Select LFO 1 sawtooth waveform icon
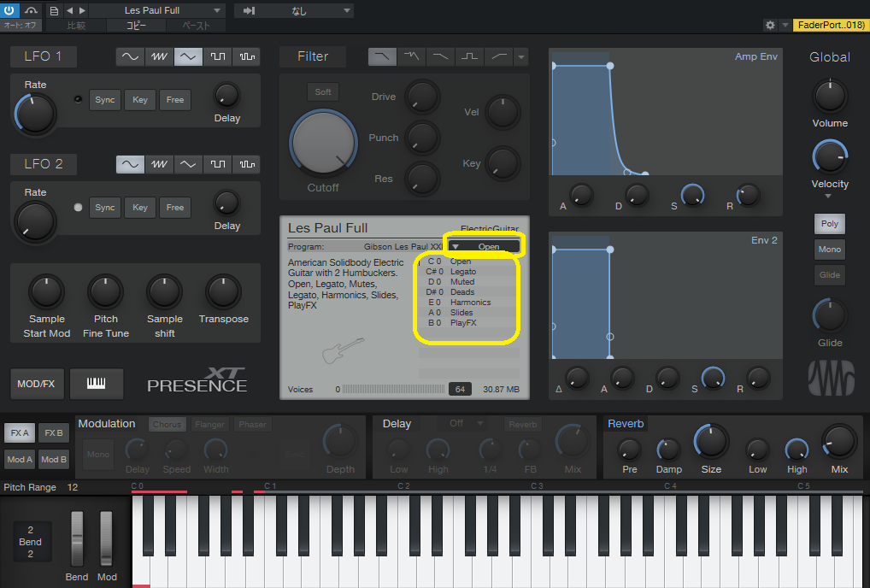This screenshot has height=588, width=870. tap(159, 56)
